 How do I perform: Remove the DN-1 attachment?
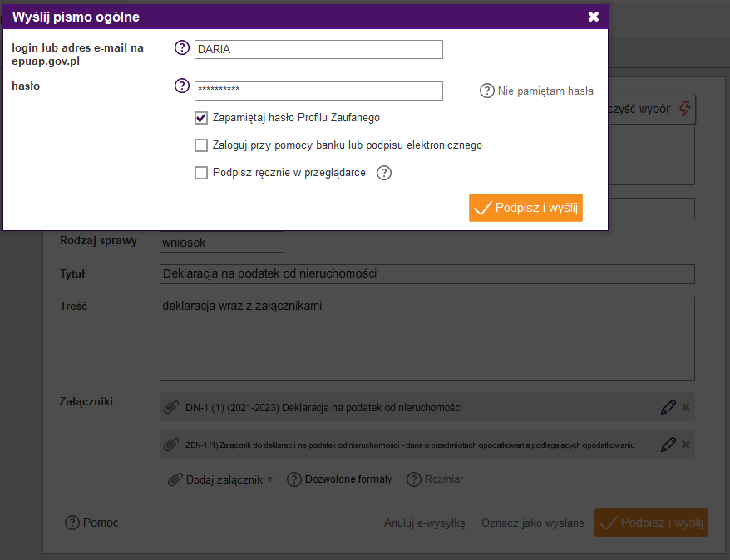coord(686,407)
